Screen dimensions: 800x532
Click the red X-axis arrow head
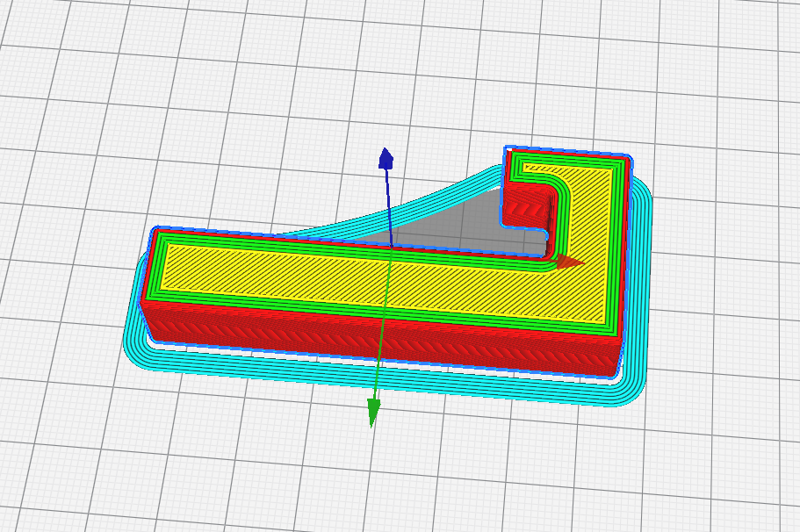pos(570,262)
